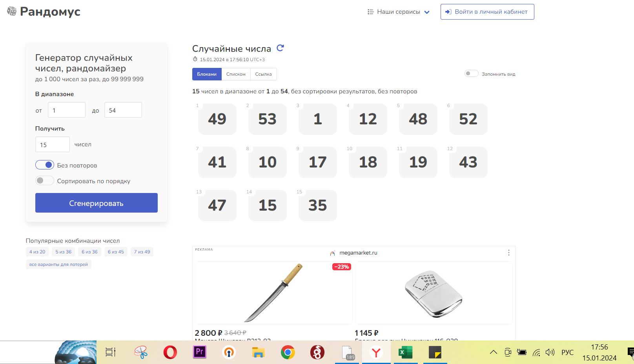Open Sticky Notes from the taskbar
The width and height of the screenshot is (634, 364).
(x=435, y=352)
